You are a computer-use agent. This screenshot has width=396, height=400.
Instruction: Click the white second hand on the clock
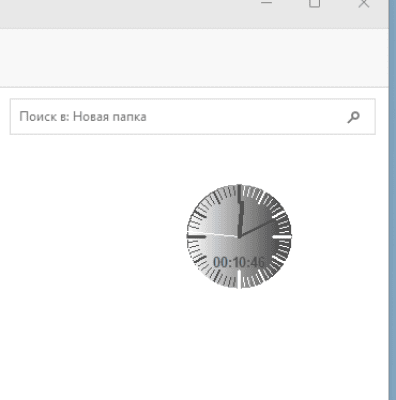coord(213,234)
